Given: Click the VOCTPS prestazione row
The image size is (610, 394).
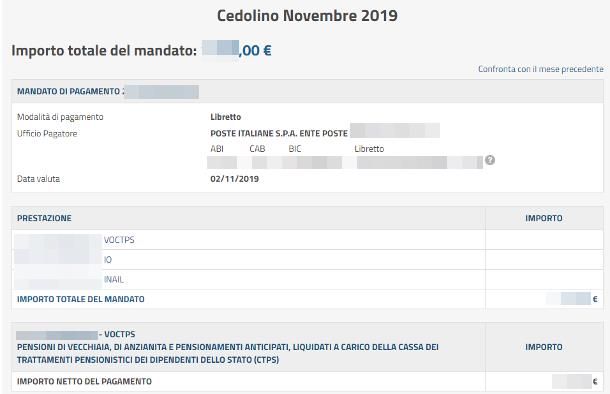Looking at the screenshot, I should tap(307, 240).
